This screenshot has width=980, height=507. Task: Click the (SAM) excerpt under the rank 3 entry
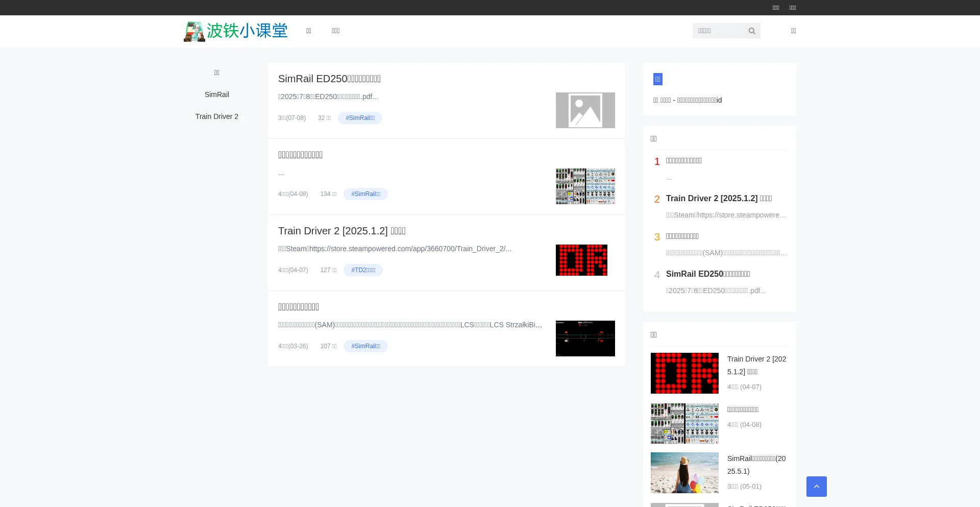click(726, 253)
